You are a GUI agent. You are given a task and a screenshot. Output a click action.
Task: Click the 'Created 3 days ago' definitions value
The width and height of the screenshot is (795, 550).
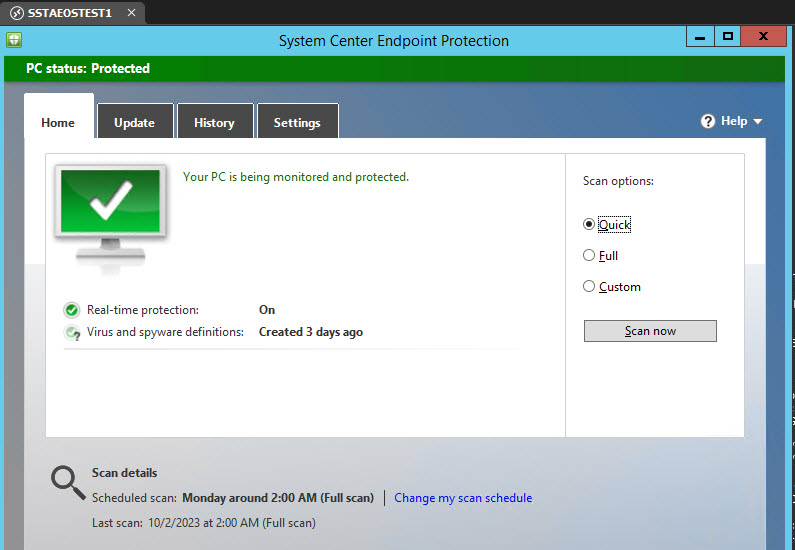[x=311, y=332]
